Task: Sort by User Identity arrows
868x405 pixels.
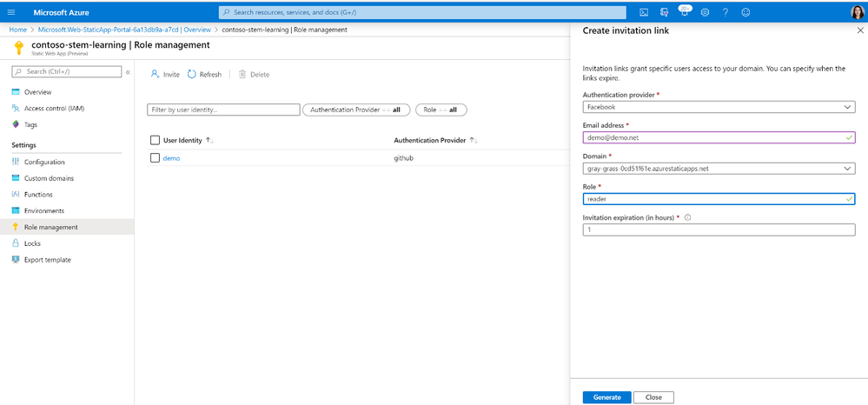Action: click(209, 141)
